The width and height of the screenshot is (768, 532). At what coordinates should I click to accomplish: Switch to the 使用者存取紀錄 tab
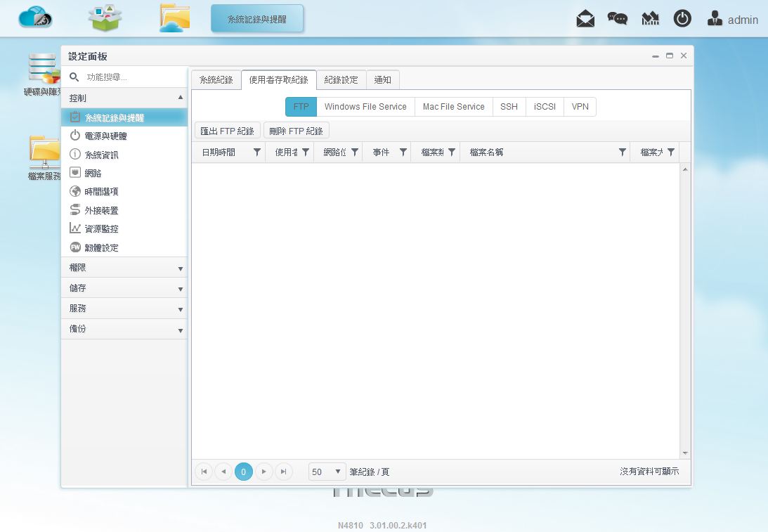click(279, 80)
